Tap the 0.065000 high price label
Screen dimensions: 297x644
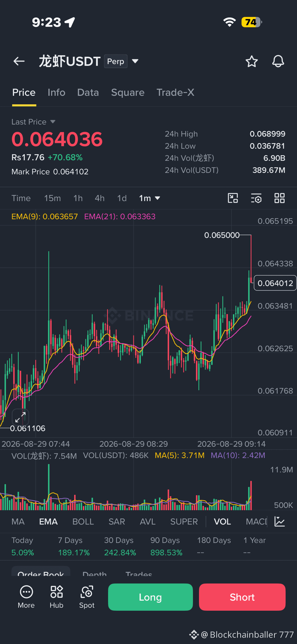click(222, 235)
